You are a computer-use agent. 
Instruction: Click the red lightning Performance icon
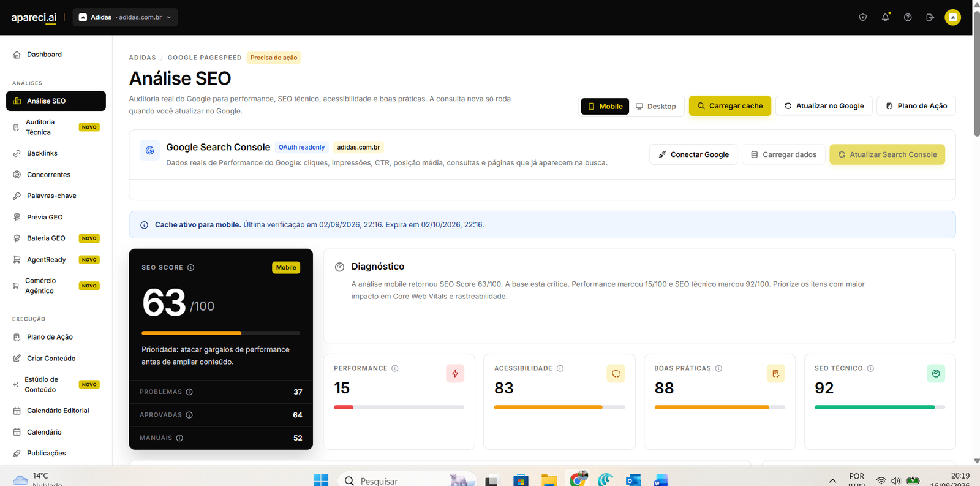pyautogui.click(x=455, y=373)
